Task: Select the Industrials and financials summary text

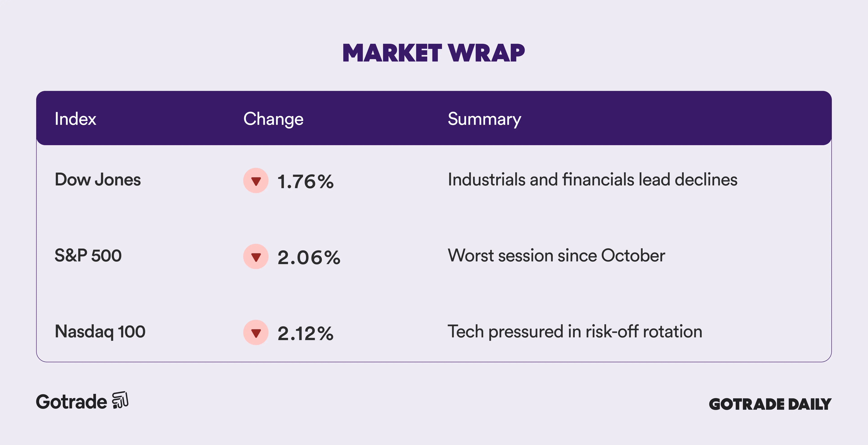Action: pyautogui.click(x=592, y=179)
